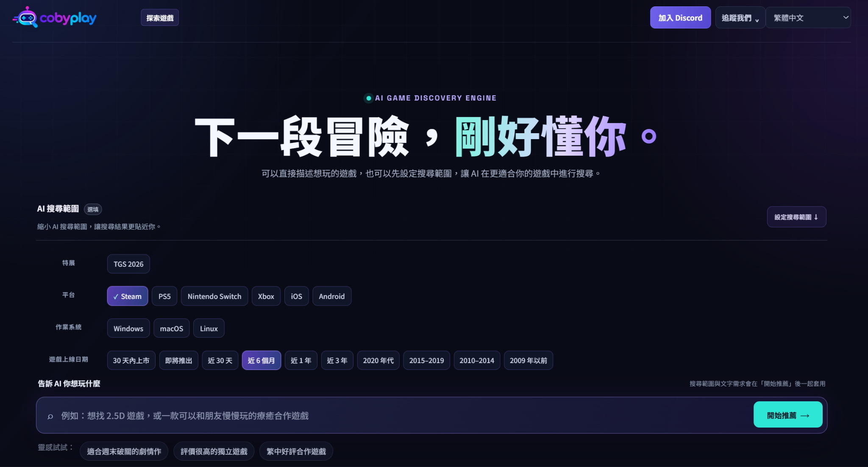Toggle the Android platform filter
The height and width of the screenshot is (467, 868).
point(332,296)
